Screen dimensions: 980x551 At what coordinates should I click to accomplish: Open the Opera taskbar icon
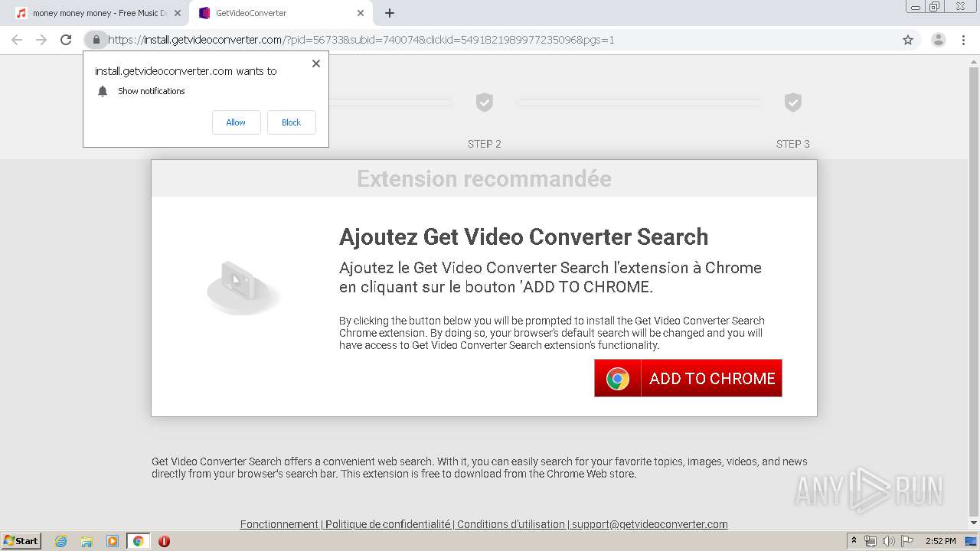(x=164, y=541)
